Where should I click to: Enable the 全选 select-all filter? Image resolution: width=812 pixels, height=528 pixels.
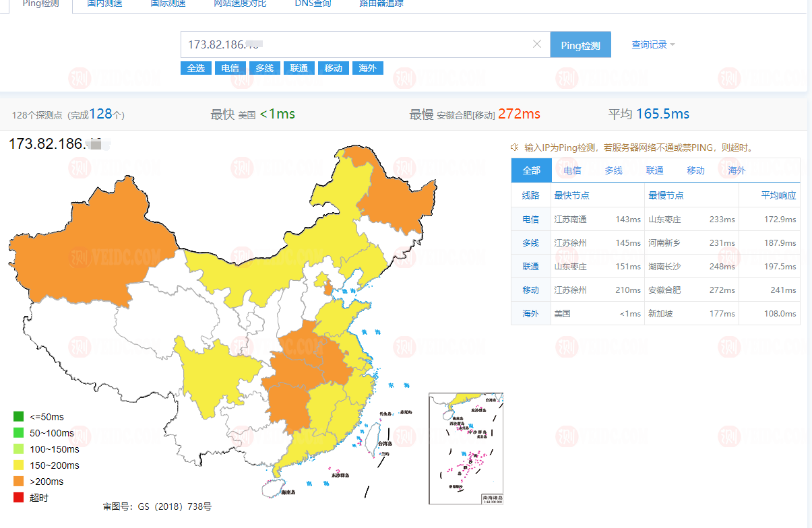(x=195, y=67)
